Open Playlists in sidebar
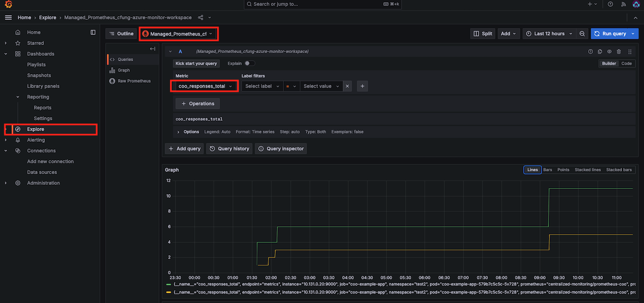The image size is (644, 303). (x=36, y=64)
